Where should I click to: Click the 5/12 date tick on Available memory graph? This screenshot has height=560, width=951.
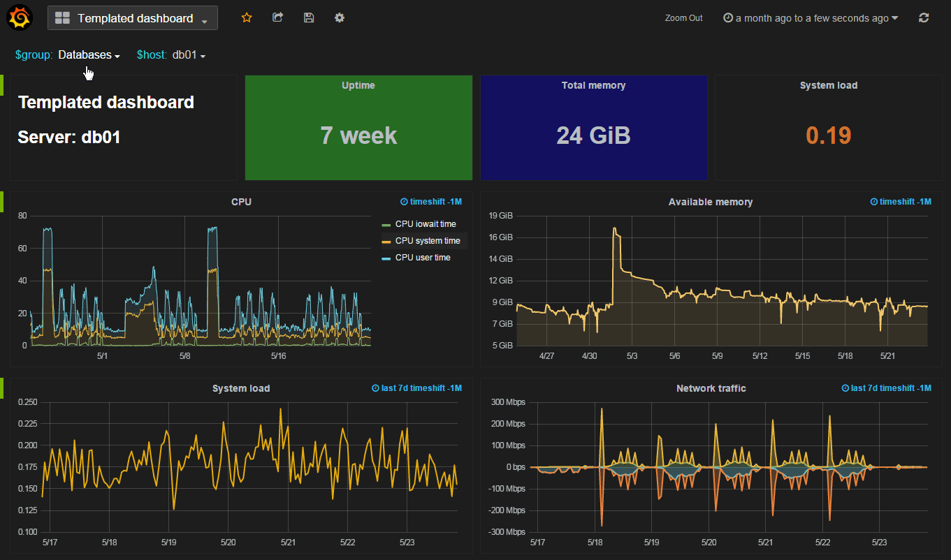point(760,356)
